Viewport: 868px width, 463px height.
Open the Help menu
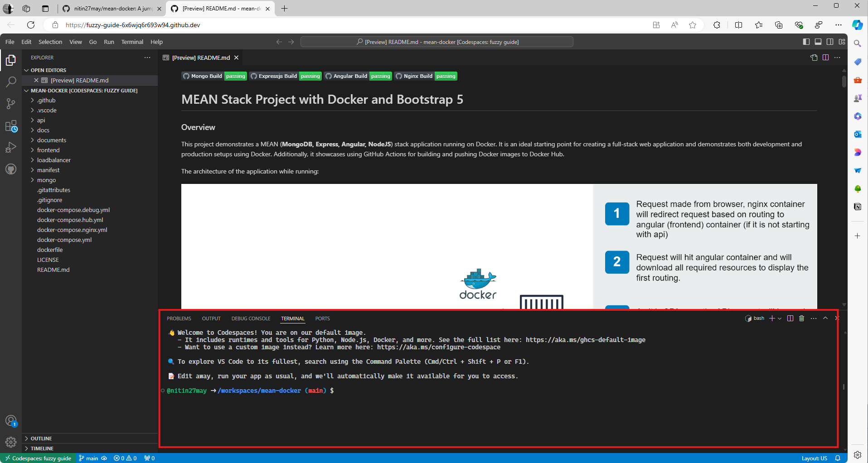coord(156,42)
